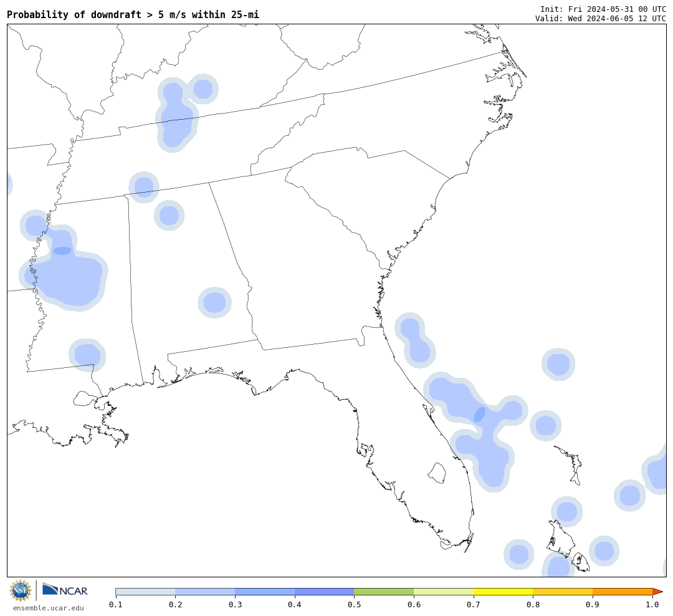Viewport: 673px width, 616px height.
Task: Click the large probability blob over Mississippi
Action: click(68, 278)
